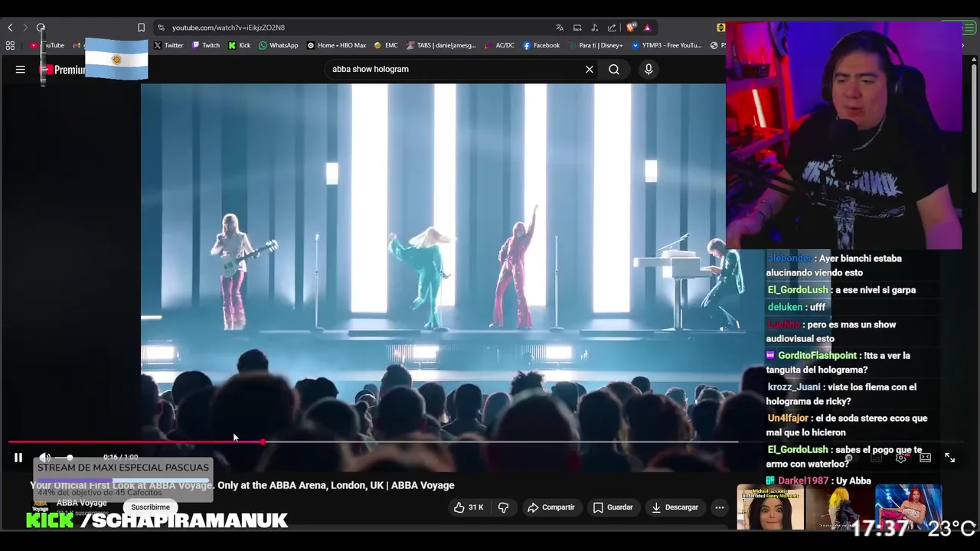Image resolution: width=980 pixels, height=551 pixels.
Task: Open the Twitter bookmark
Action: coord(168,45)
